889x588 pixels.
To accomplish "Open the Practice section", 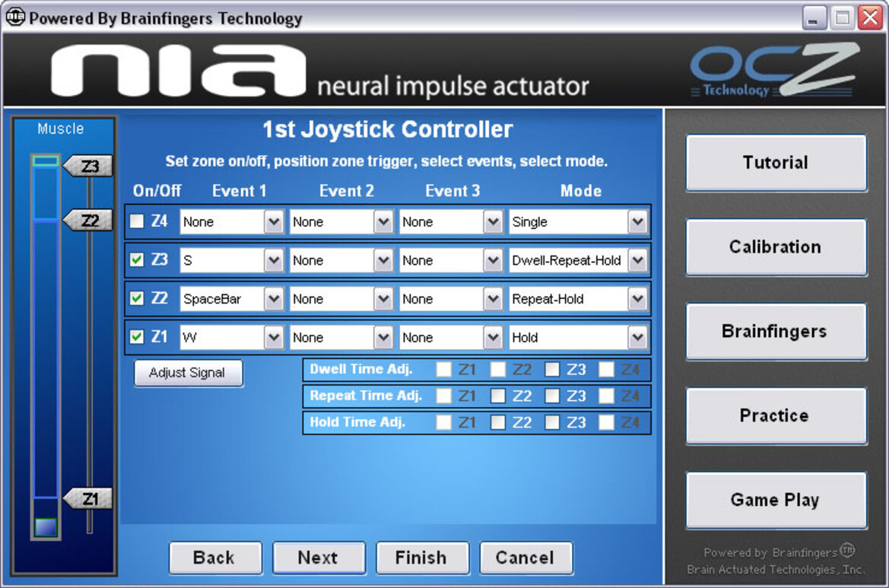I will click(776, 415).
